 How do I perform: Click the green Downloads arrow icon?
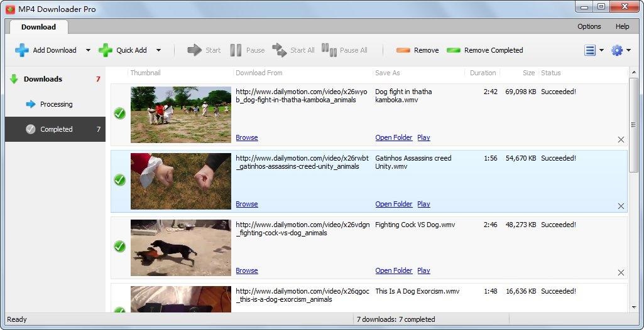pyautogui.click(x=14, y=79)
